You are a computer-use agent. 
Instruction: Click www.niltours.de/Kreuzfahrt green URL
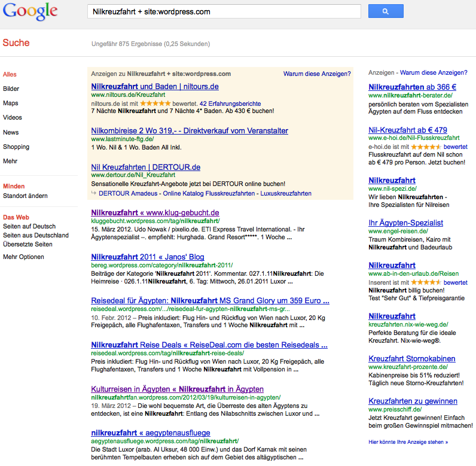(128, 95)
